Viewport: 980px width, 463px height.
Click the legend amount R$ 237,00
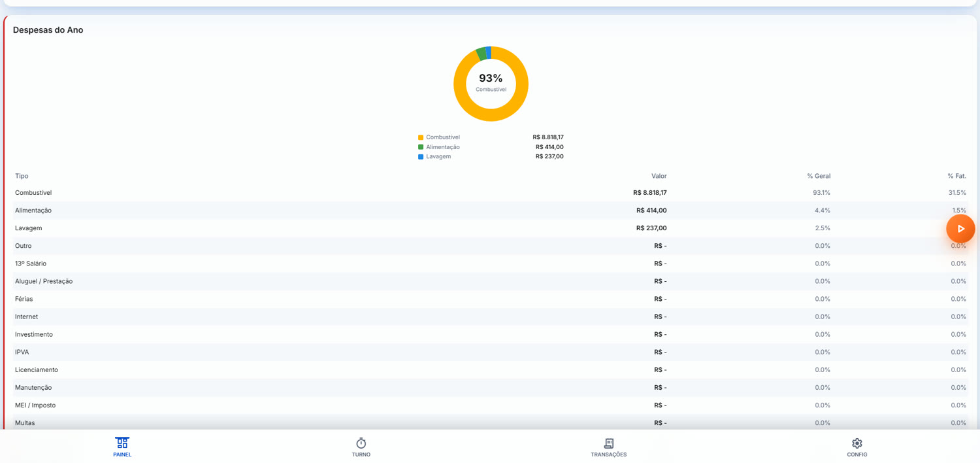coord(549,156)
